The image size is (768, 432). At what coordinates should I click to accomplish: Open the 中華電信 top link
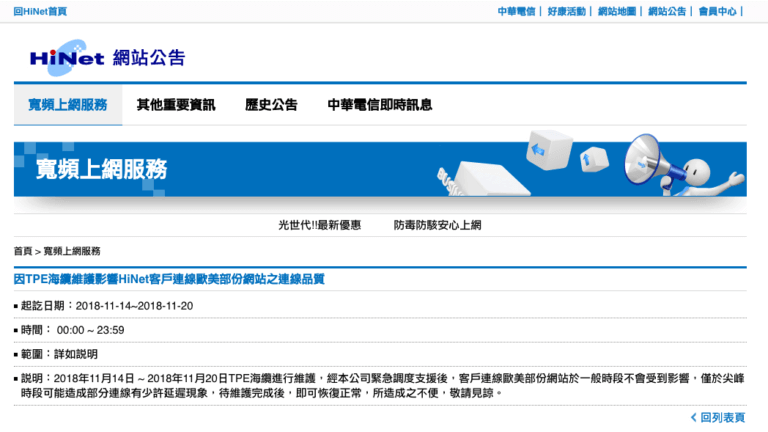(516, 11)
